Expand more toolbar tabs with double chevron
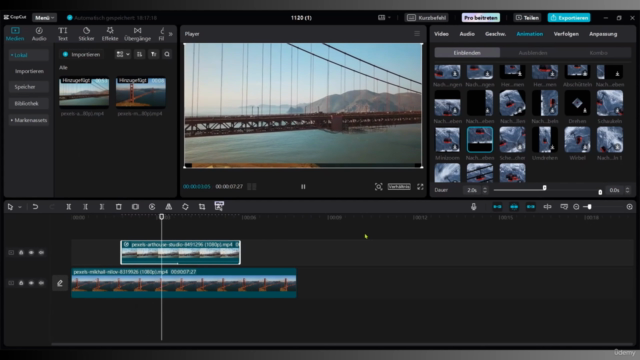Image resolution: width=640 pixels, height=360 pixels. [x=171, y=34]
